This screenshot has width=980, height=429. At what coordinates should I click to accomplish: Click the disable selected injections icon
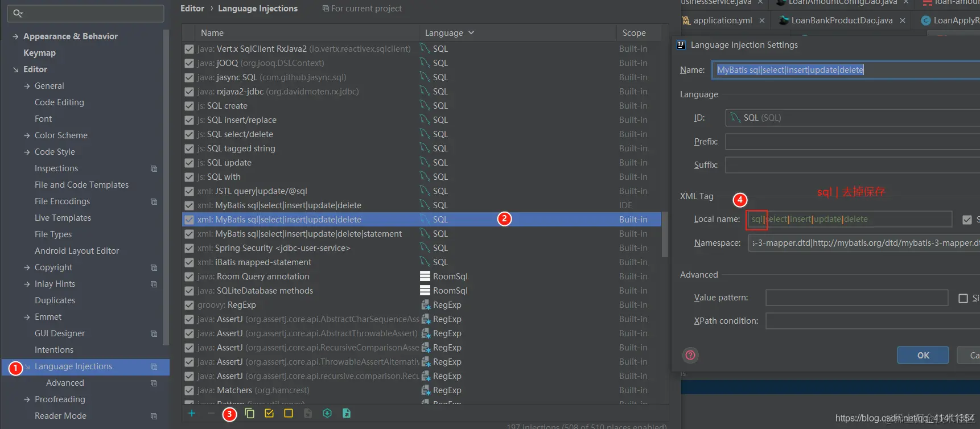point(289,413)
